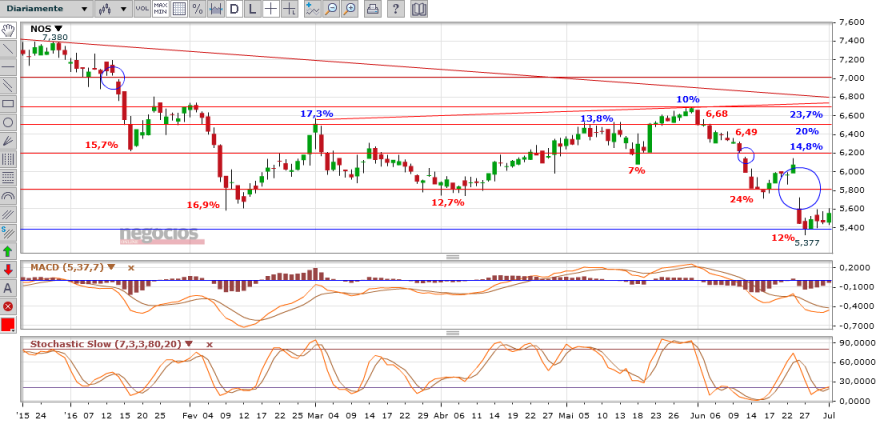Expand the MACD (5,37,7) settings menu

pyautogui.click(x=112, y=268)
